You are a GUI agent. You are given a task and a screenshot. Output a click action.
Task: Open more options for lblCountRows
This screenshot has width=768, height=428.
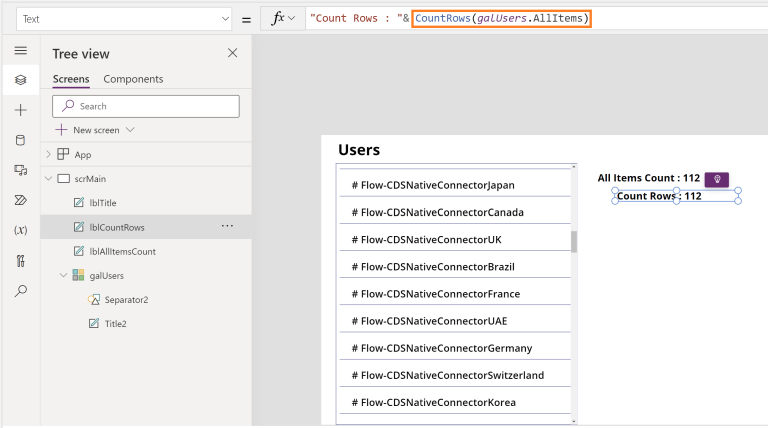pos(227,227)
